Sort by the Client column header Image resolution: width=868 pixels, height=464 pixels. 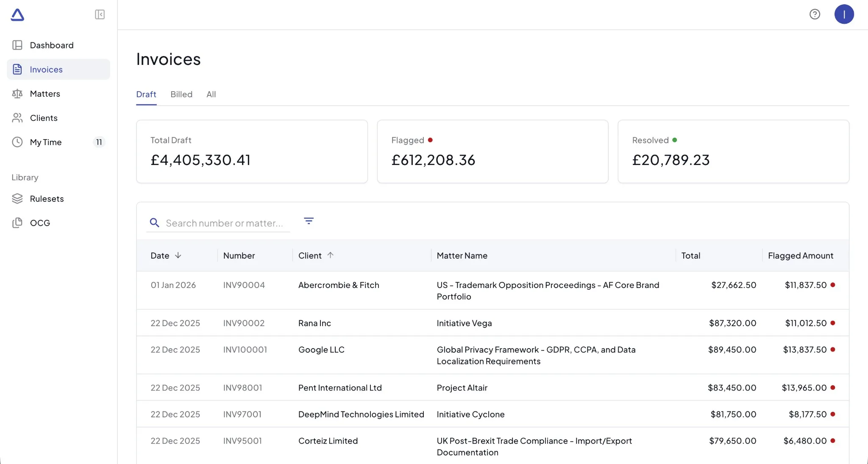310,255
